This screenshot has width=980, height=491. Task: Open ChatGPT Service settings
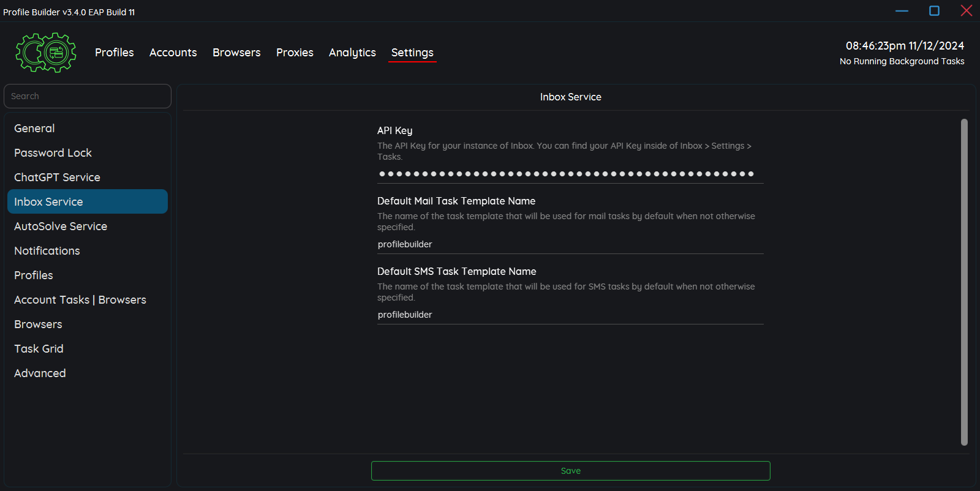(x=57, y=178)
